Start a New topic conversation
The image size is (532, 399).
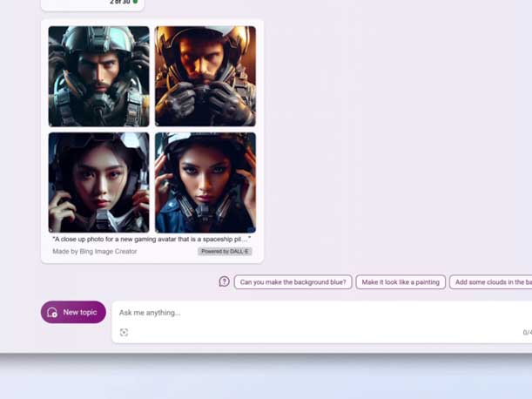(73, 312)
